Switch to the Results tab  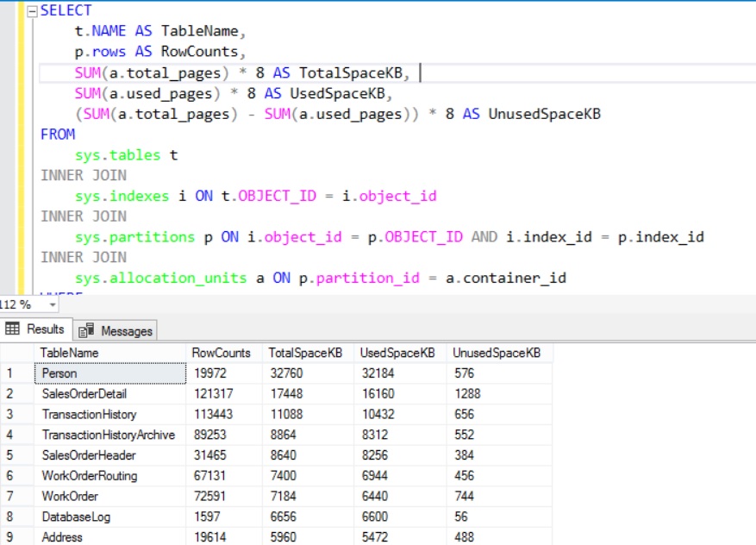pos(36,329)
